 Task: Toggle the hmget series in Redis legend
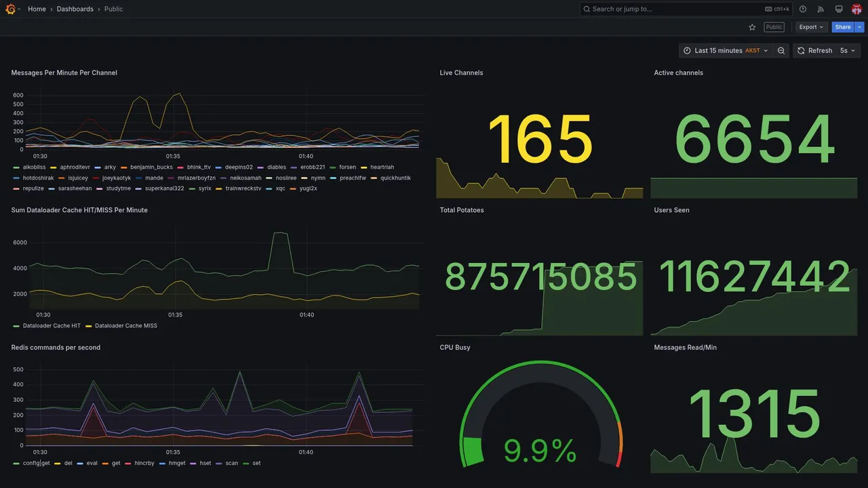(173, 463)
